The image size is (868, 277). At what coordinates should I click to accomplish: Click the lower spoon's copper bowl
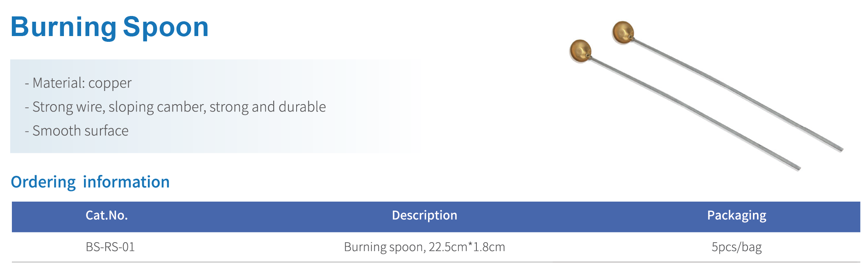(x=580, y=51)
